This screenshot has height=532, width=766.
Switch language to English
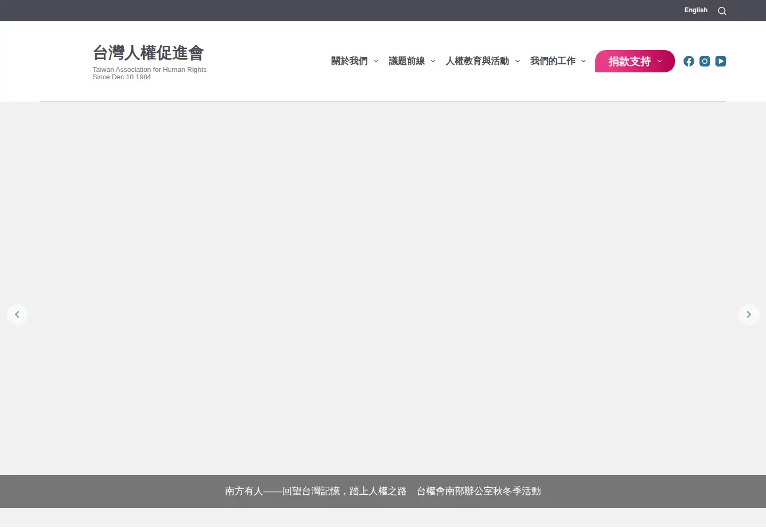[x=696, y=10]
